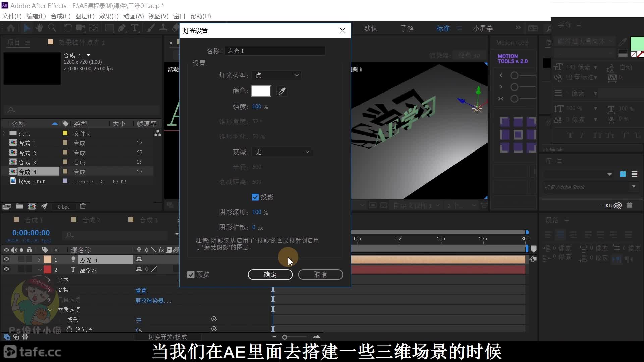
Task: Select the lock layer icon in timeline
Action: tap(30, 250)
